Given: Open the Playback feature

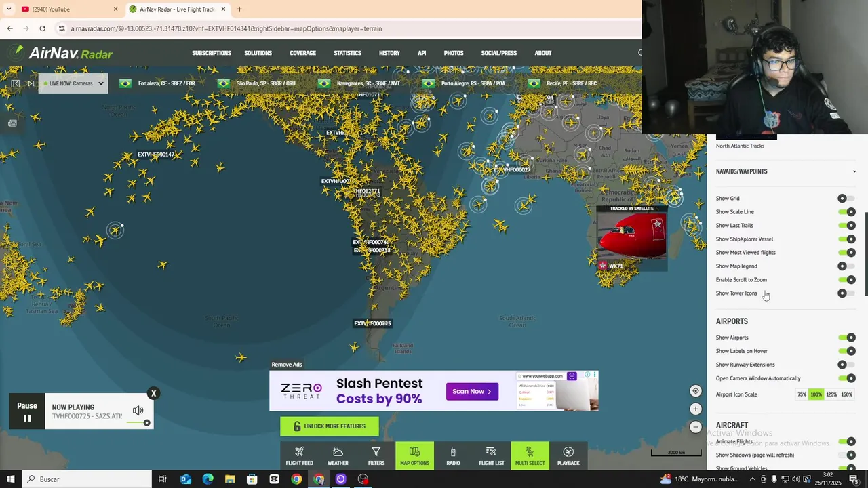Looking at the screenshot, I should pyautogui.click(x=568, y=456).
